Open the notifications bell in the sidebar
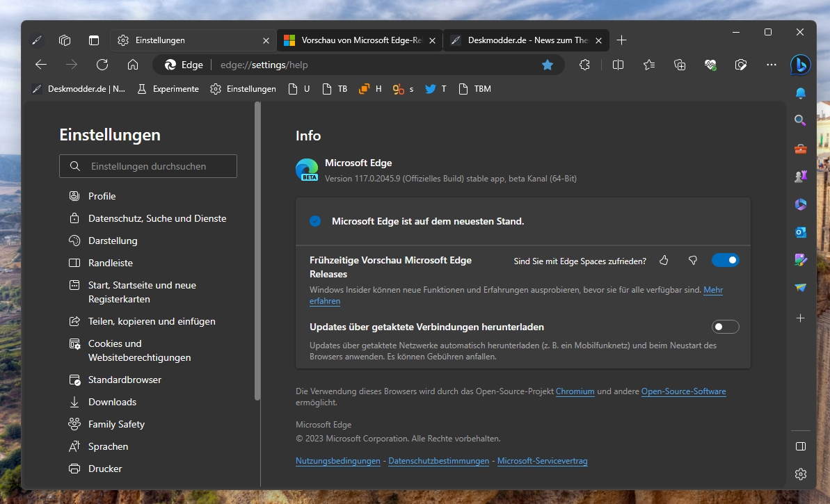This screenshot has height=504, width=830. pyautogui.click(x=800, y=93)
